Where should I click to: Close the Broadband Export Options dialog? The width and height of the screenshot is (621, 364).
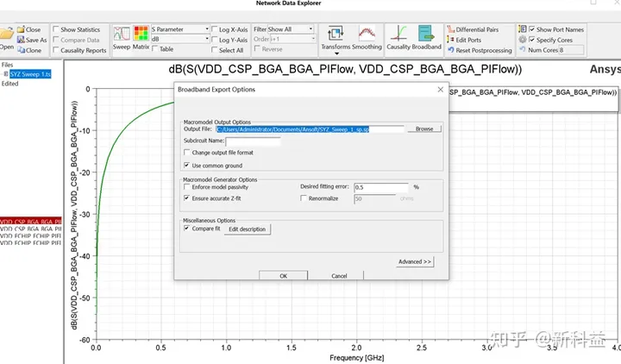441,90
